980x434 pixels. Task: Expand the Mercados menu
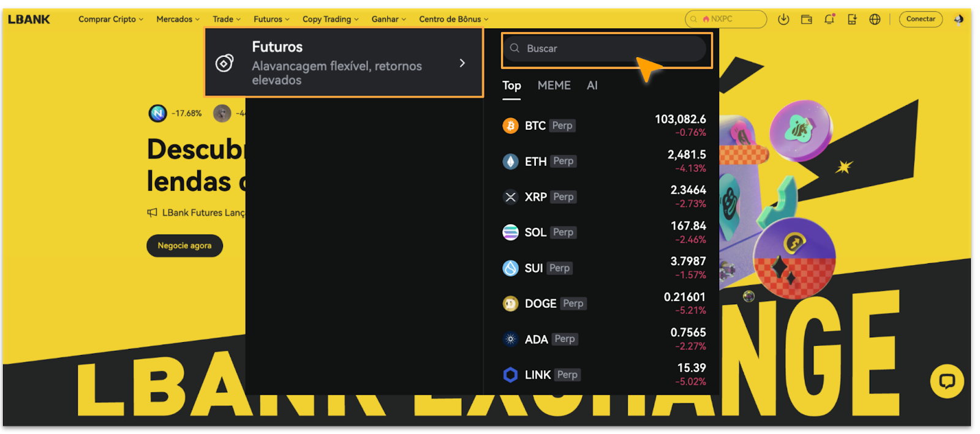(x=178, y=19)
